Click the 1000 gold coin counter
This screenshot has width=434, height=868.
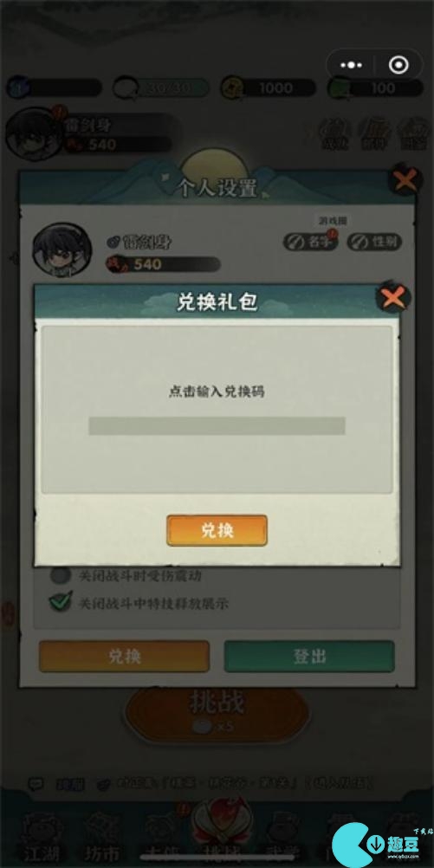click(x=269, y=88)
